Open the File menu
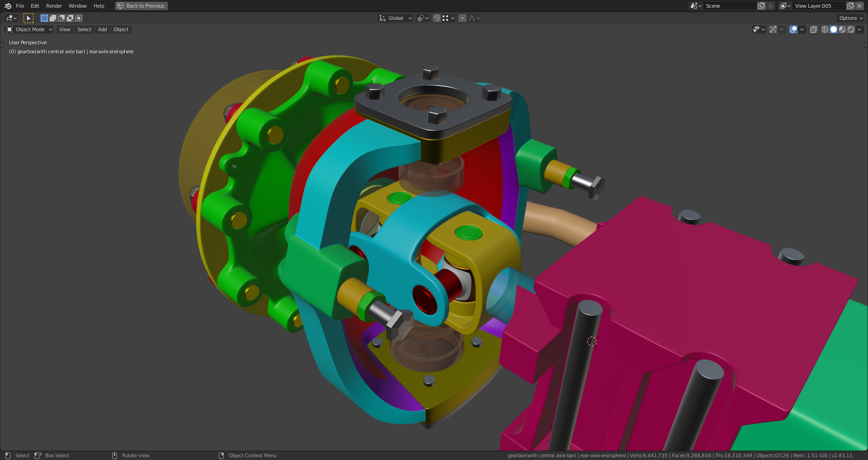868x460 pixels. click(20, 6)
